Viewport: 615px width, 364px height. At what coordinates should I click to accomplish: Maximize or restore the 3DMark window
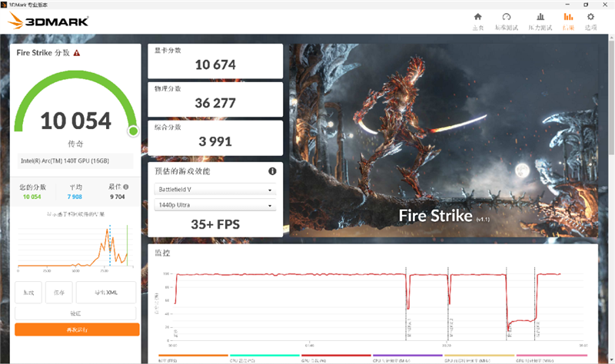pyautogui.click(x=586, y=5)
